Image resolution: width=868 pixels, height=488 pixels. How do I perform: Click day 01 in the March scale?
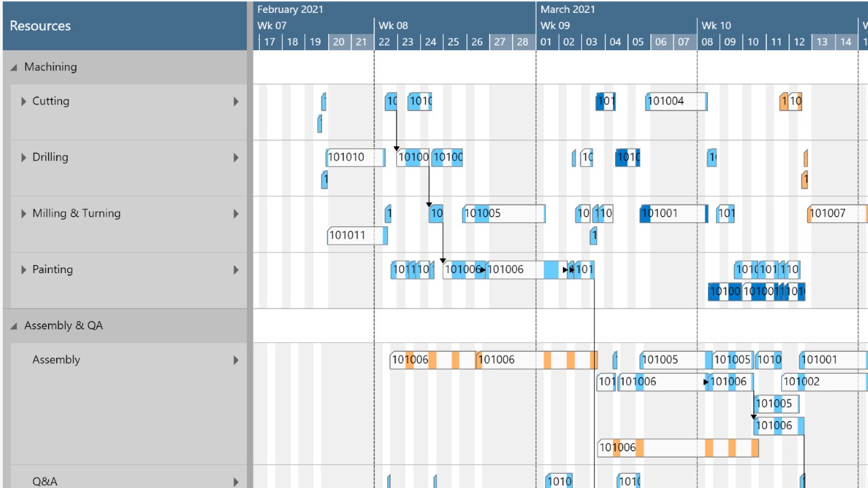coord(546,42)
